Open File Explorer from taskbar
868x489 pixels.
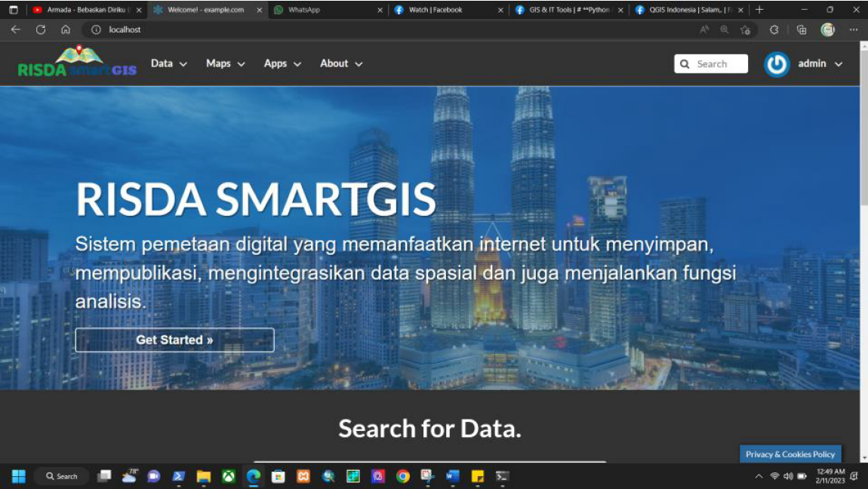pyautogui.click(x=204, y=476)
